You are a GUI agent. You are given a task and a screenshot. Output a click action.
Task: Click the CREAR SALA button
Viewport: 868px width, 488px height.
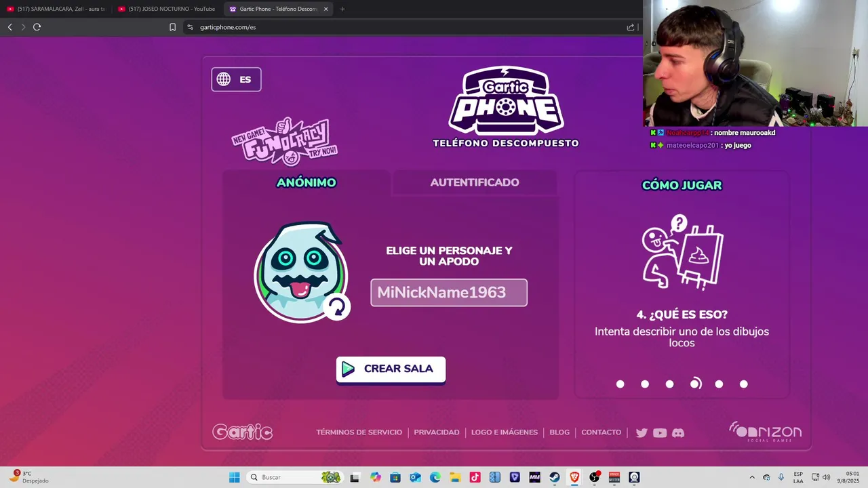(391, 369)
